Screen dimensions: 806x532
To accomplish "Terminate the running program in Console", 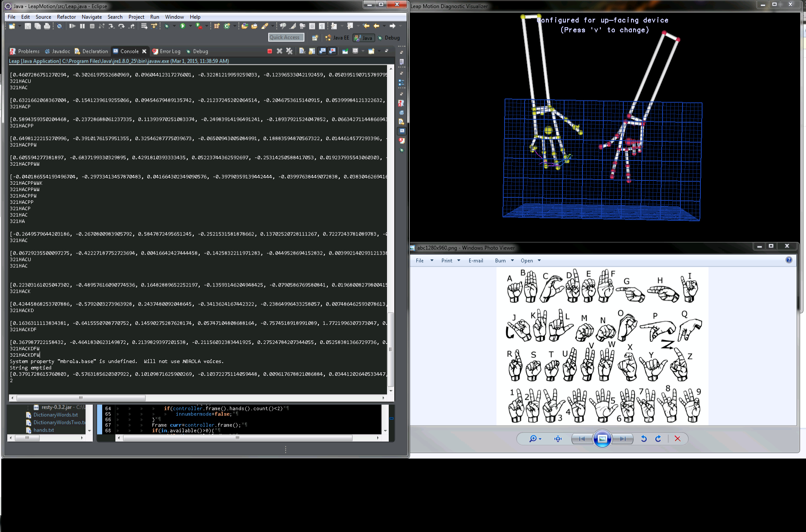I will coord(270,51).
